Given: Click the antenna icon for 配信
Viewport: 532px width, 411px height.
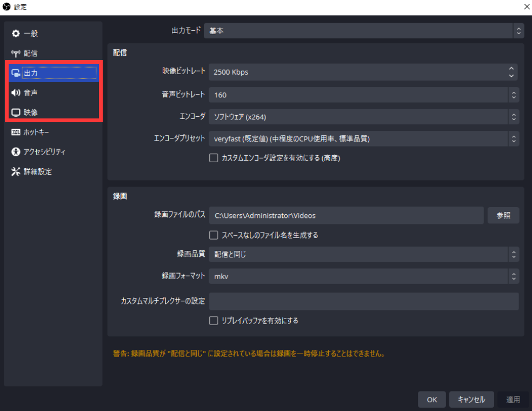Looking at the screenshot, I should pyautogui.click(x=16, y=53).
